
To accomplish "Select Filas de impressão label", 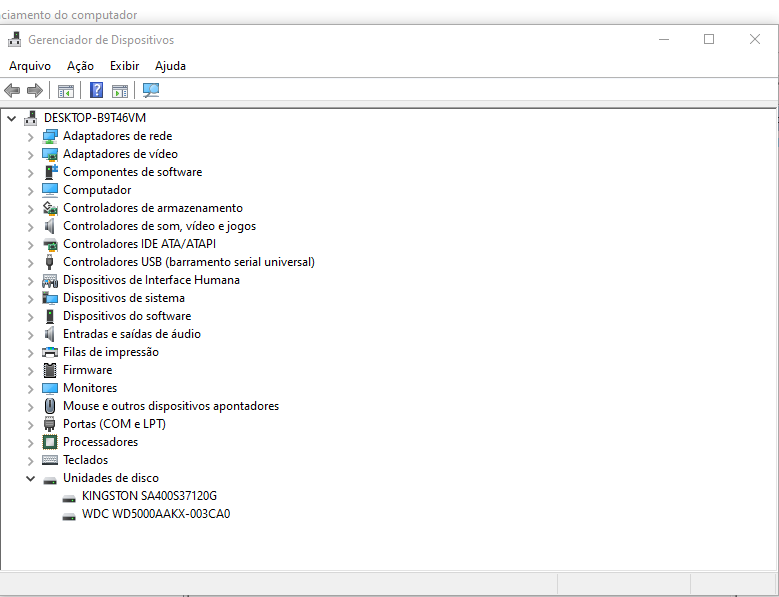I will coord(111,352).
